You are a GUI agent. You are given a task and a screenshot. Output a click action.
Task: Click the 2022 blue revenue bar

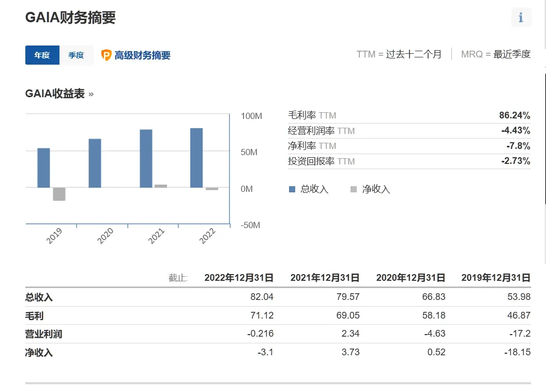click(196, 158)
